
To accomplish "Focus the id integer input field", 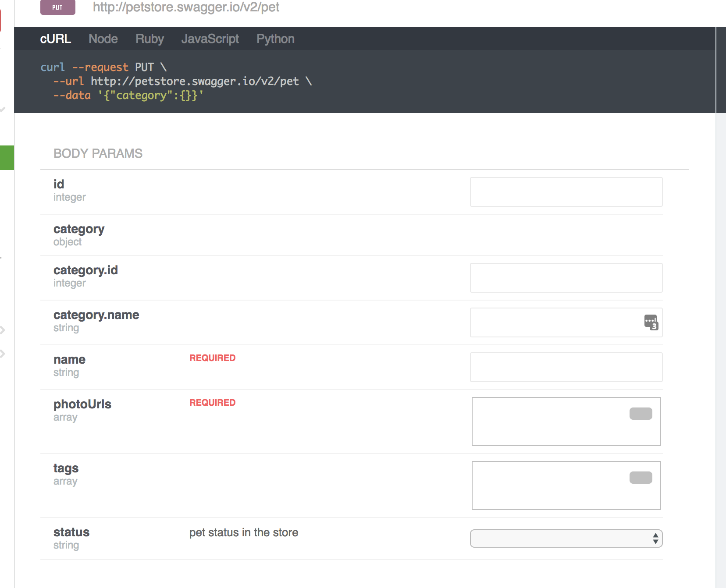I will [x=566, y=192].
